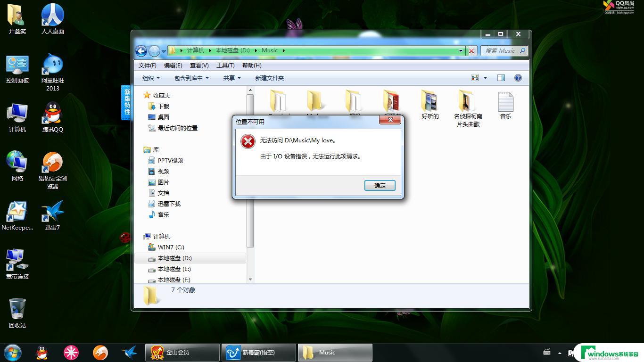Screen dimensions: 644x362
Task: Open the 回收站 recycle bin icon
Action: click(17, 313)
